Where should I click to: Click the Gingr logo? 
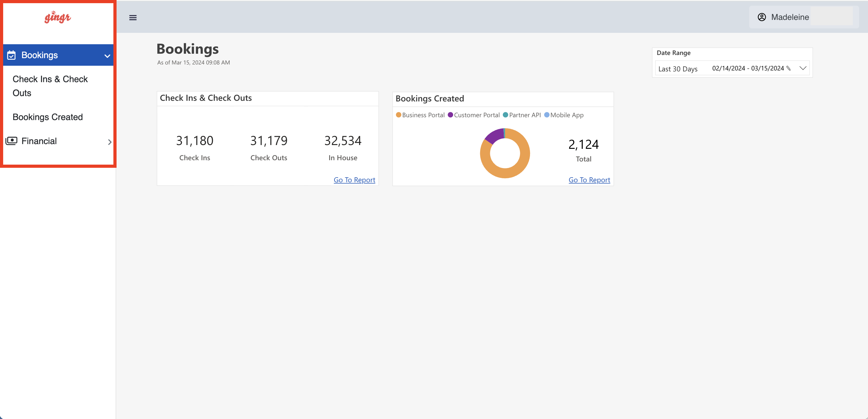[x=57, y=17]
